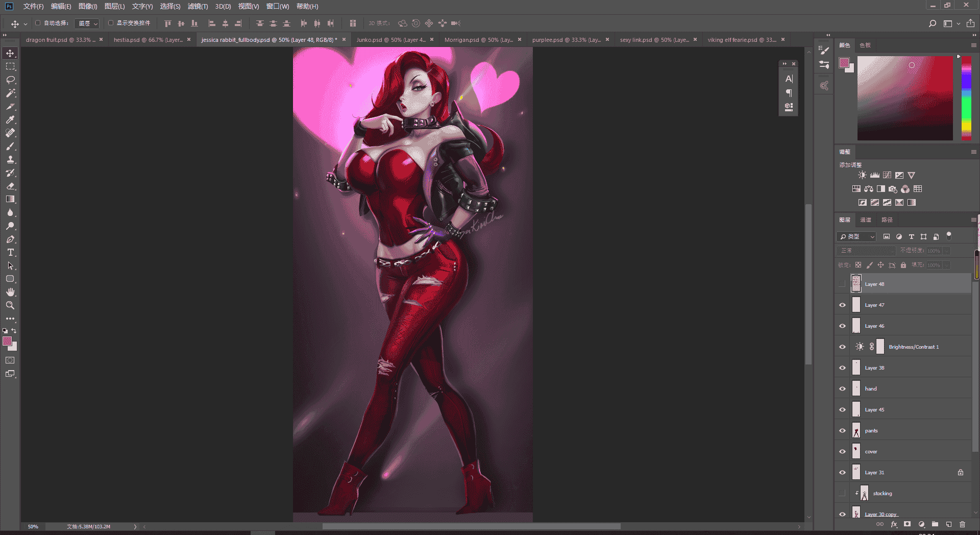The width and height of the screenshot is (980, 535).
Task: Hide the hand layer
Action: [x=843, y=389]
